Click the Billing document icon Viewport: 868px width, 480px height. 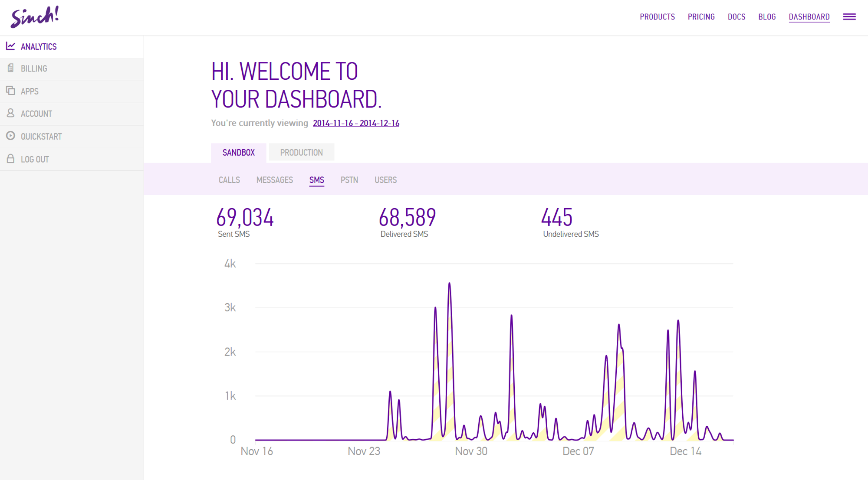coord(10,68)
